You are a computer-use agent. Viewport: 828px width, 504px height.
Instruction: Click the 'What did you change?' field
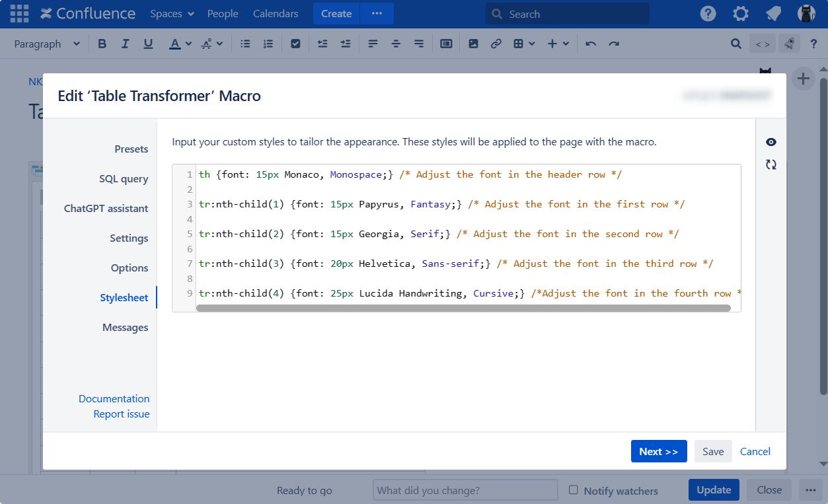(465, 490)
